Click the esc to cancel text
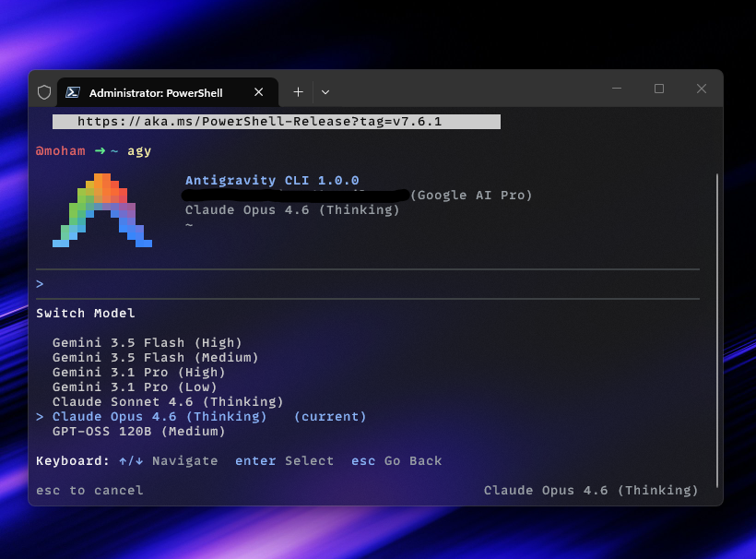The image size is (756, 559). tap(89, 491)
